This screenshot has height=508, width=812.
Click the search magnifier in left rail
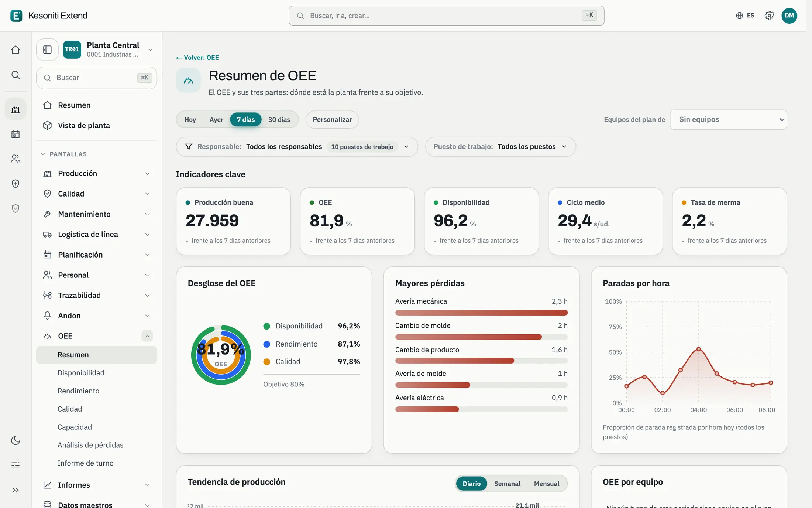coord(16,75)
